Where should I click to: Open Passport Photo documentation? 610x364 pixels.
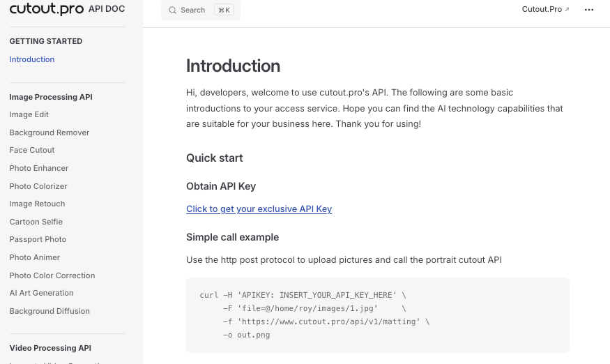click(38, 239)
